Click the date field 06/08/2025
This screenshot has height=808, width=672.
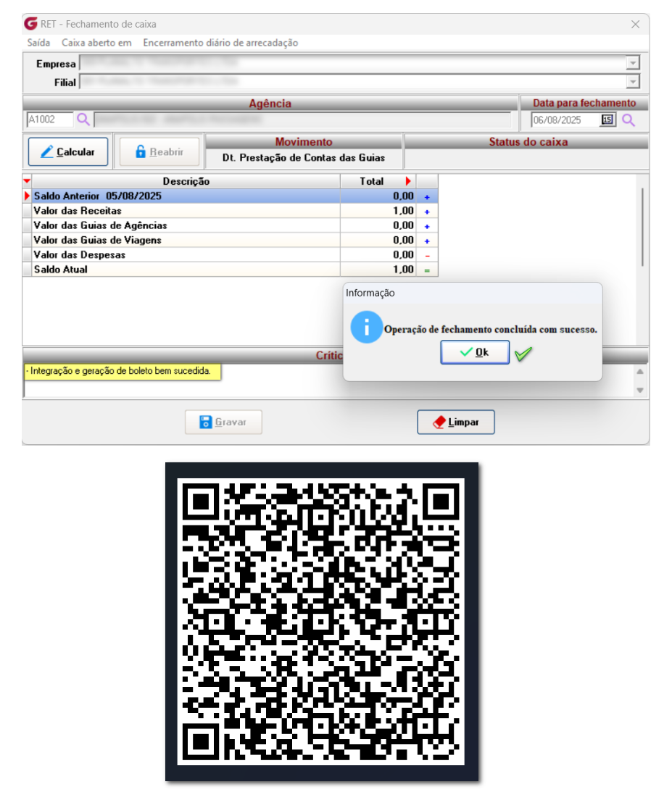click(566, 120)
